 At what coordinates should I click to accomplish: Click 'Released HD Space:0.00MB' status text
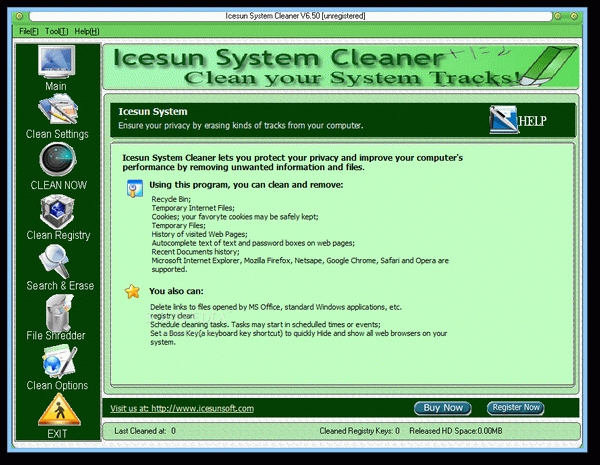click(456, 431)
